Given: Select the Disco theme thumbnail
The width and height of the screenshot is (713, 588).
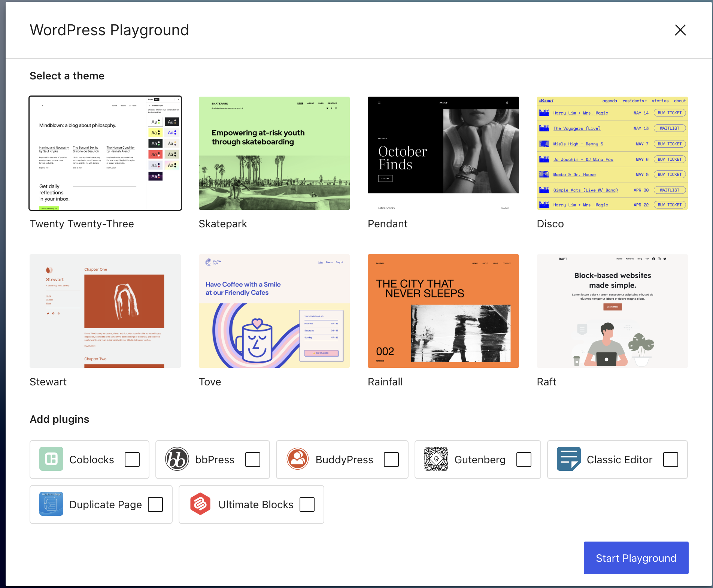Looking at the screenshot, I should (612, 153).
